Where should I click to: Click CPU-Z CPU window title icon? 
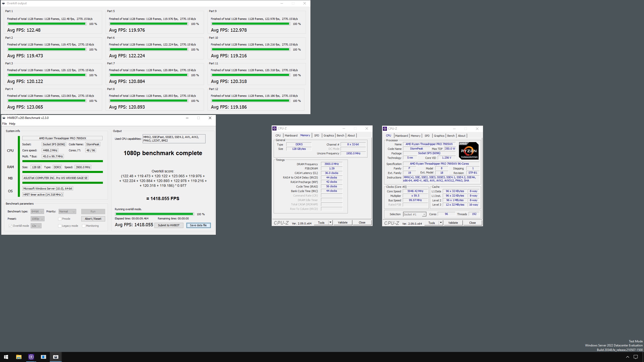tap(385, 129)
